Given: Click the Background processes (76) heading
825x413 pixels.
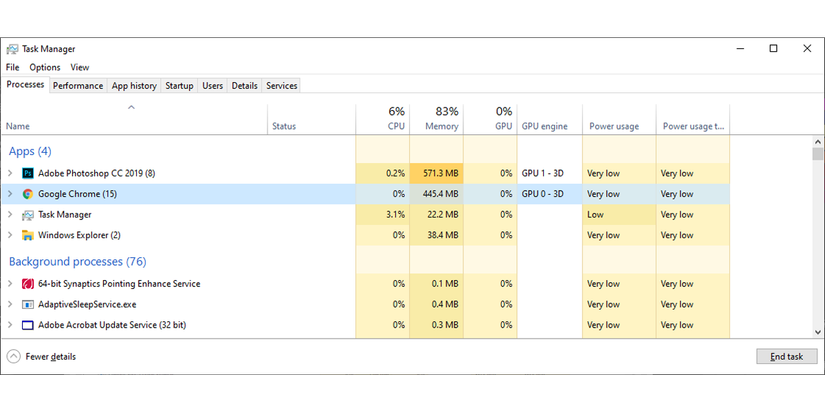Looking at the screenshot, I should (x=77, y=261).
